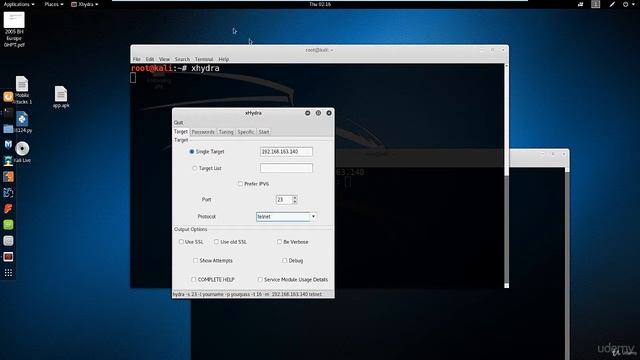Show all applications grid in dock

tap(8, 273)
